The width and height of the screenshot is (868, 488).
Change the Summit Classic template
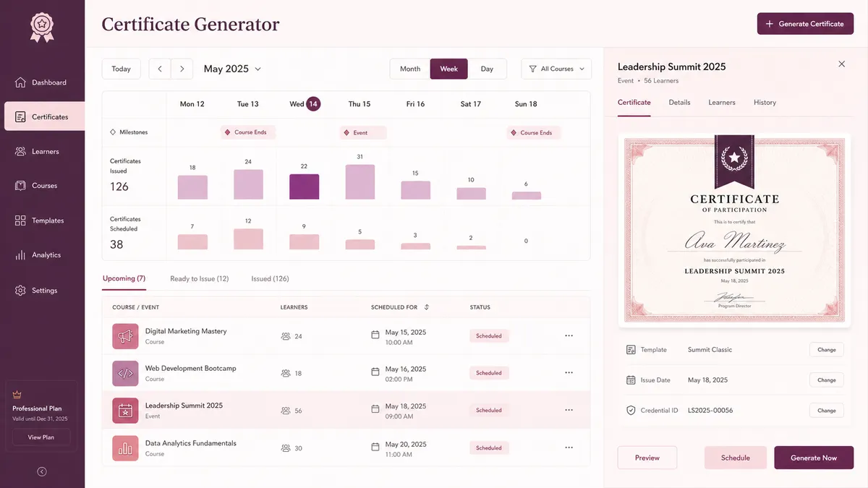(827, 350)
